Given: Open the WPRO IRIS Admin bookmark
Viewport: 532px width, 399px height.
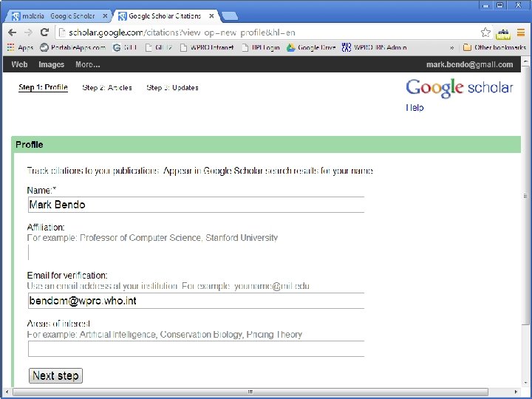Looking at the screenshot, I should 374,47.
